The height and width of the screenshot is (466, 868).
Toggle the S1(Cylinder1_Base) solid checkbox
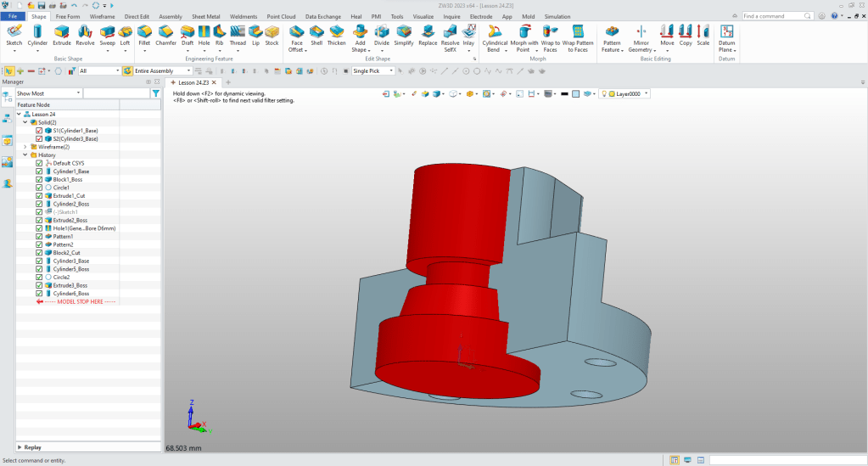(x=39, y=131)
